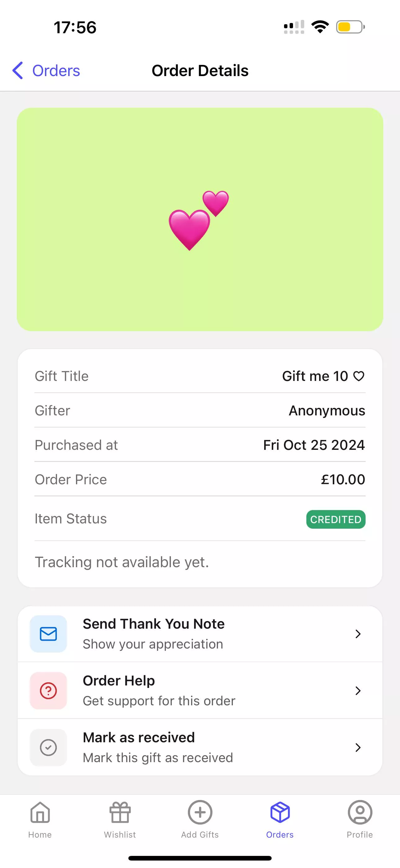This screenshot has height=868, width=400.
Task: Tap the red question mark help icon
Action: [x=48, y=690]
